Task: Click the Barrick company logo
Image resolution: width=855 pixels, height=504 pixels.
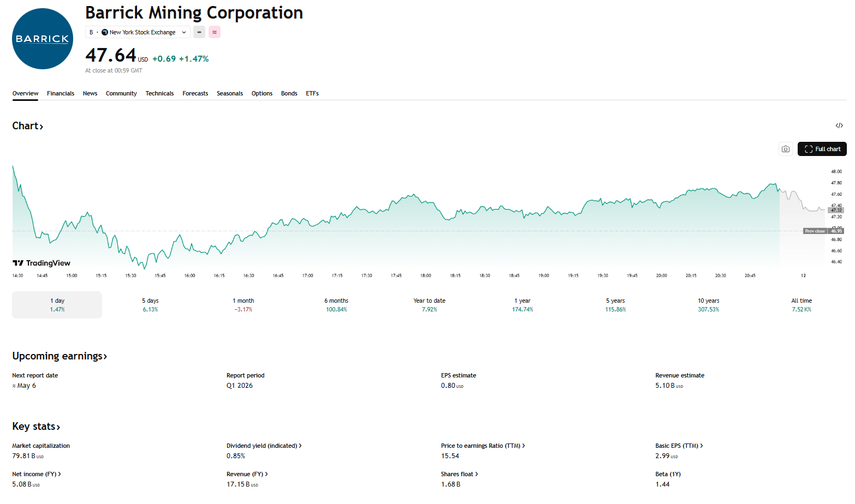Action: click(42, 38)
